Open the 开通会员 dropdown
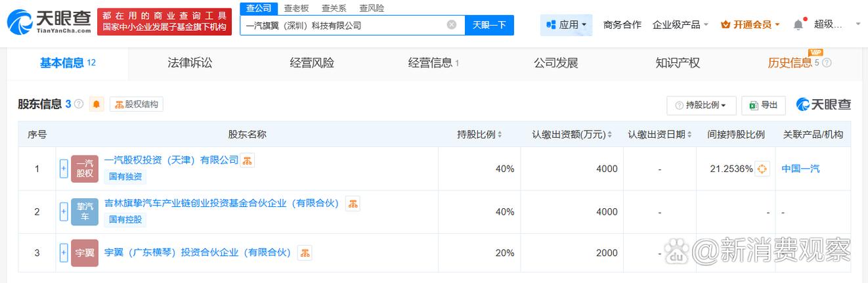The width and height of the screenshot is (868, 283). click(x=750, y=25)
